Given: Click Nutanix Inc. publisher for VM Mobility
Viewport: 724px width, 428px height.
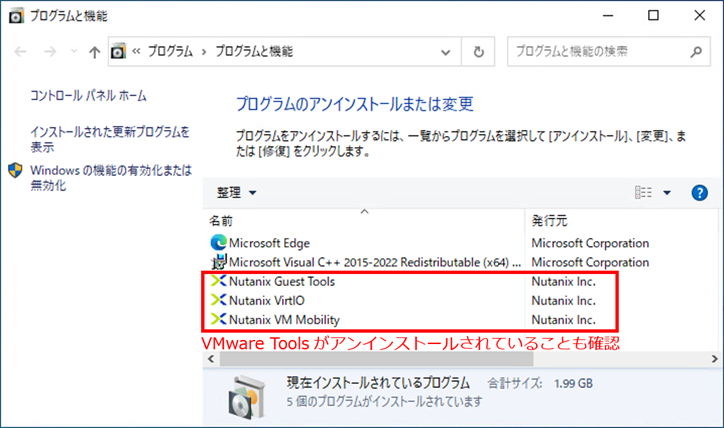Looking at the screenshot, I should tap(563, 319).
